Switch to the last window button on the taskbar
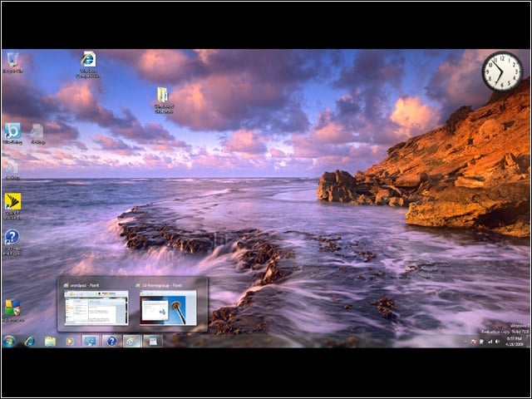This screenshot has width=532, height=399. [153, 342]
